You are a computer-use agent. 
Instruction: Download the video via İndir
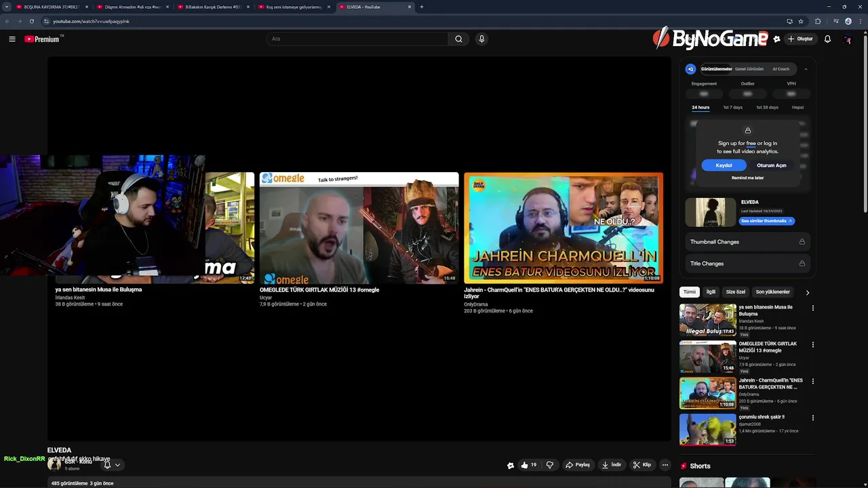tap(612, 465)
